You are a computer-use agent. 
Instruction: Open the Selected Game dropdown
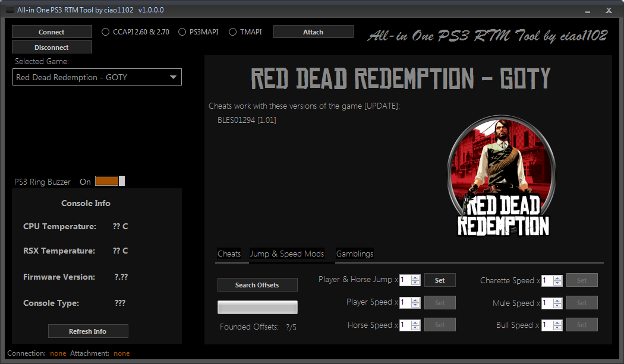(x=97, y=77)
